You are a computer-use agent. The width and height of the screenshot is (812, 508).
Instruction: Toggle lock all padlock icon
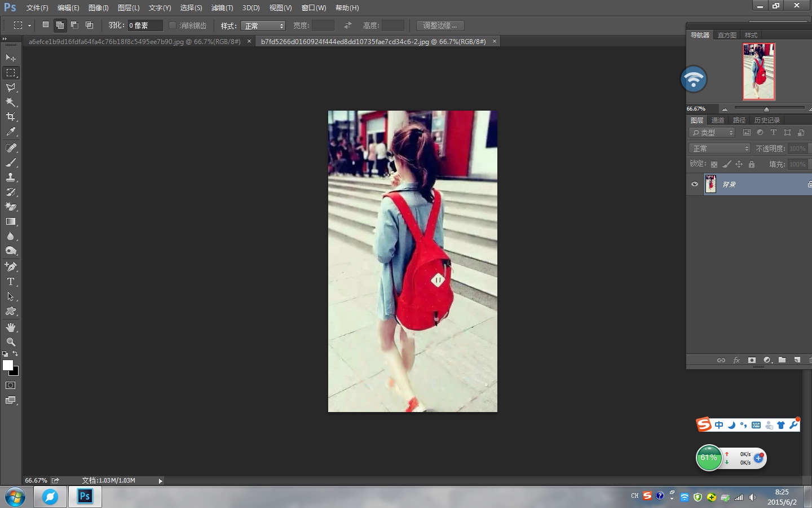(752, 164)
